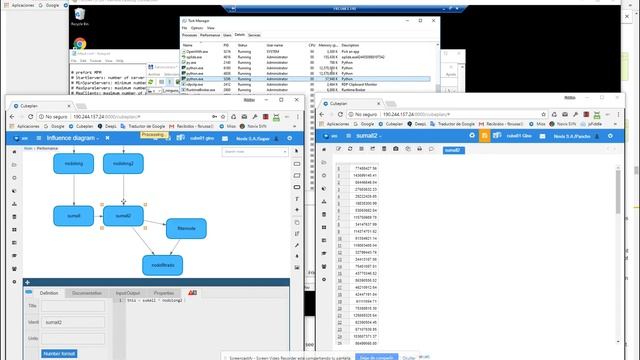Click comment bubble icon in right Cubeplan toolbar
The height and width of the screenshot is (360, 640).
431,149
